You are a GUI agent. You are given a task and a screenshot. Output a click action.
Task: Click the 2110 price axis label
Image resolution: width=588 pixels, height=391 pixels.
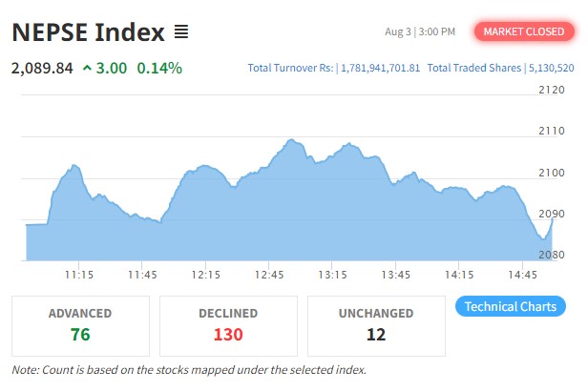tap(552, 131)
